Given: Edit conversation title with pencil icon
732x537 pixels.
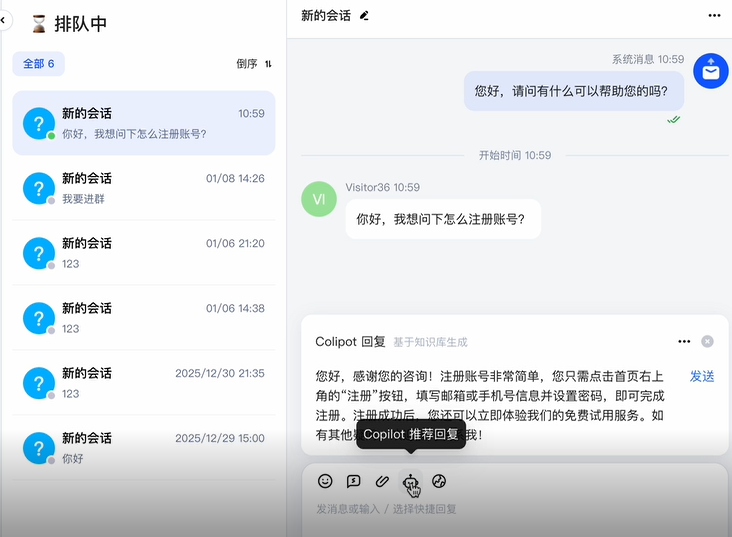Looking at the screenshot, I should (x=364, y=16).
